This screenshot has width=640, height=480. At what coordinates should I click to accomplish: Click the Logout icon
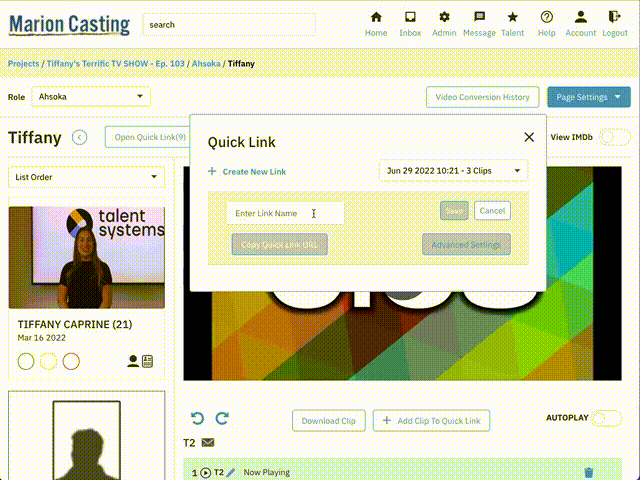click(614, 18)
